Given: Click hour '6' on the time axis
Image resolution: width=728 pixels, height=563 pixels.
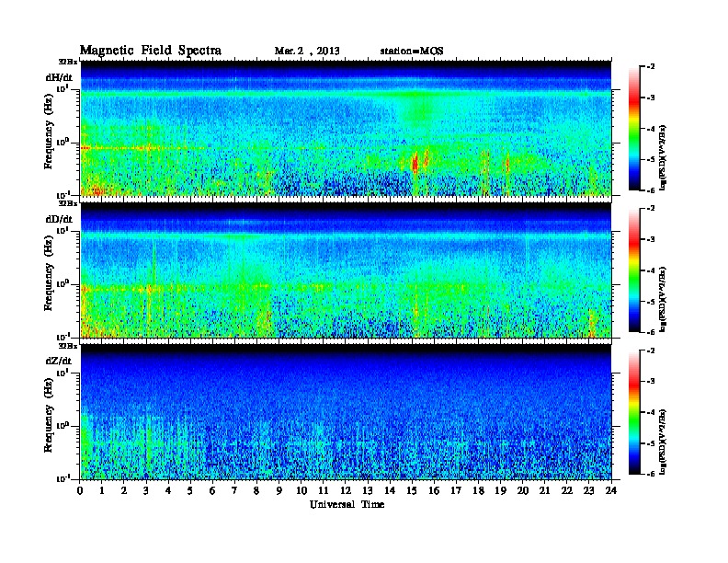Looking at the screenshot, I should click(x=212, y=490).
